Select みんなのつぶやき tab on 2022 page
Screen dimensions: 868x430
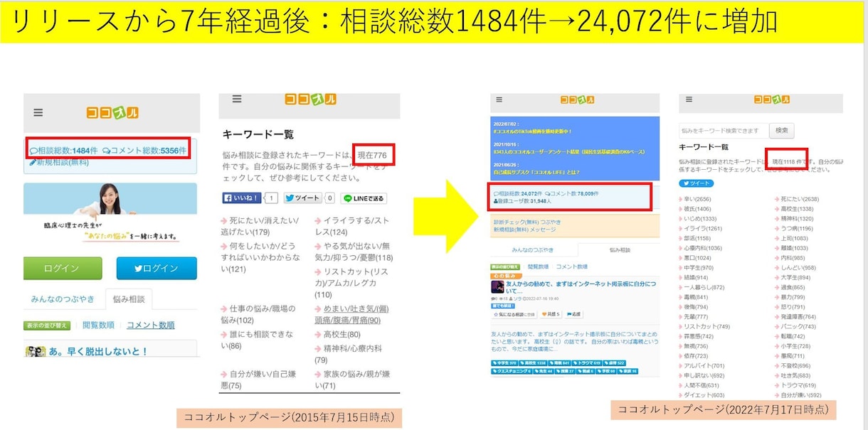click(534, 249)
